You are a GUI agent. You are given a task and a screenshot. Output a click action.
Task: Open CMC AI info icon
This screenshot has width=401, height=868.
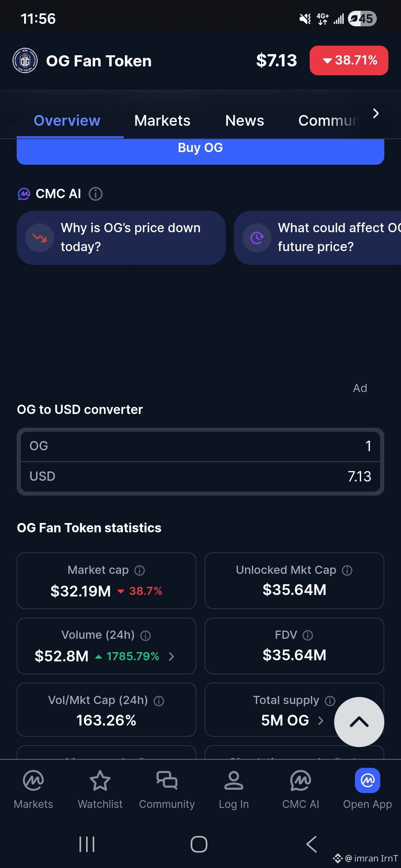[95, 194]
